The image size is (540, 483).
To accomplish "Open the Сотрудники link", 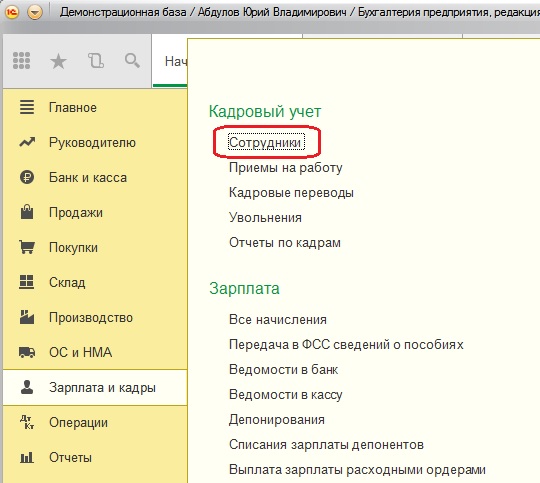I will point(266,142).
